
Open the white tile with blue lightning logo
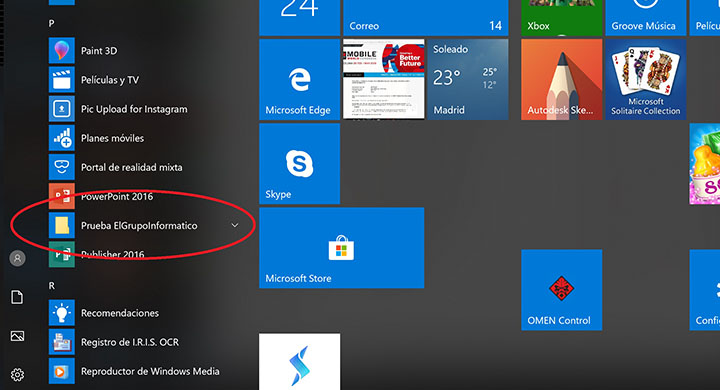pyautogui.click(x=299, y=362)
